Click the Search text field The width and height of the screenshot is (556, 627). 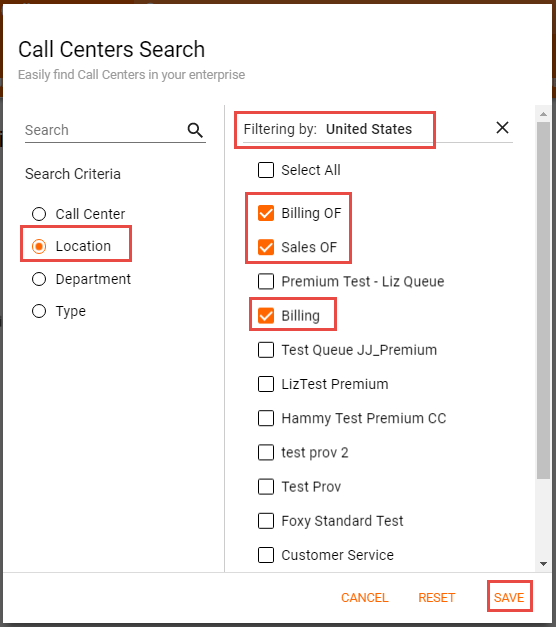coord(104,130)
